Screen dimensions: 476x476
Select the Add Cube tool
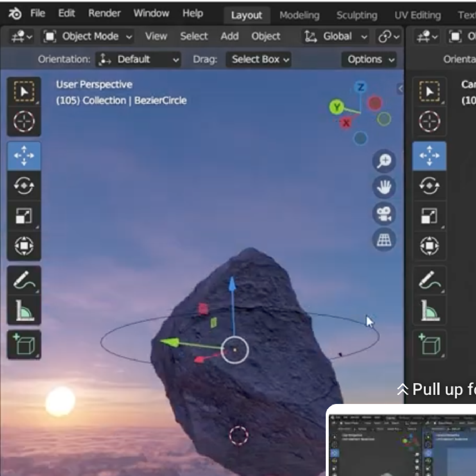click(24, 345)
